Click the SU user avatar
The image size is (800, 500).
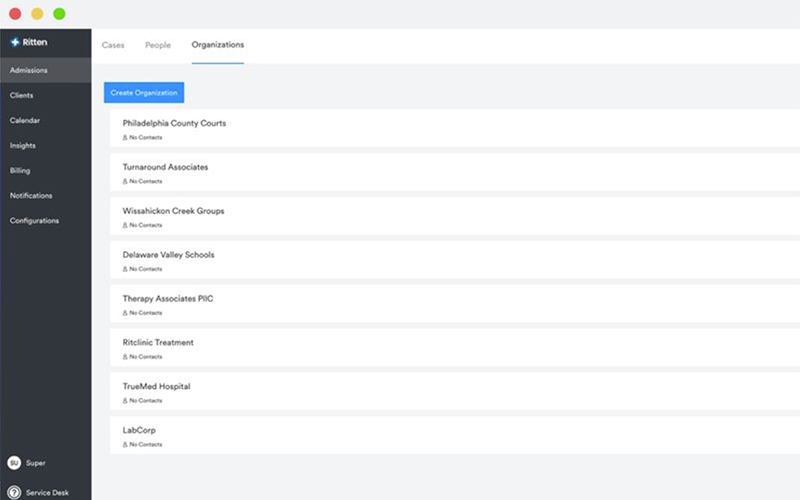[14, 463]
